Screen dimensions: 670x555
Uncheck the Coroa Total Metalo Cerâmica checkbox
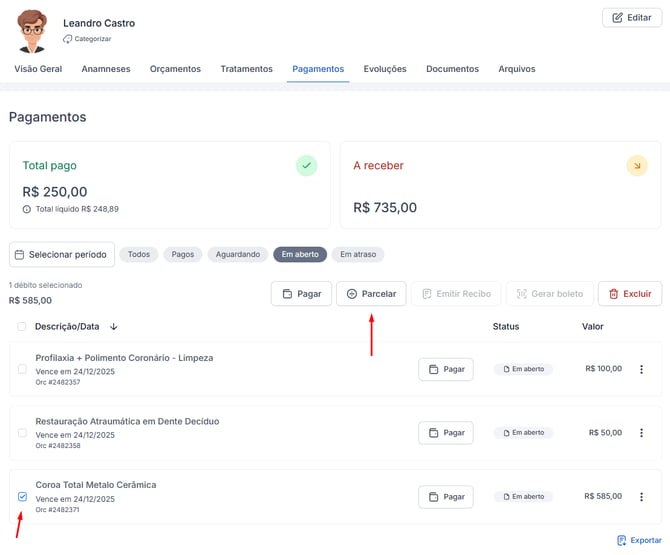coord(22,496)
